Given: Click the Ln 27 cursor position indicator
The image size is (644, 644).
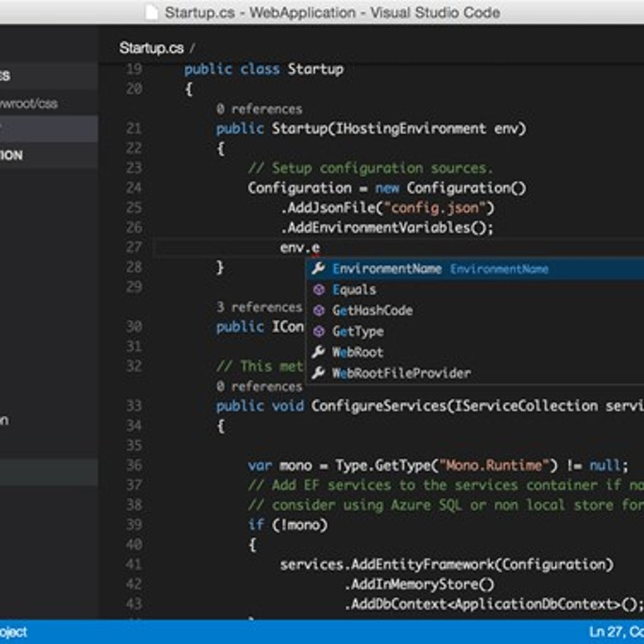Looking at the screenshot, I should (x=616, y=631).
